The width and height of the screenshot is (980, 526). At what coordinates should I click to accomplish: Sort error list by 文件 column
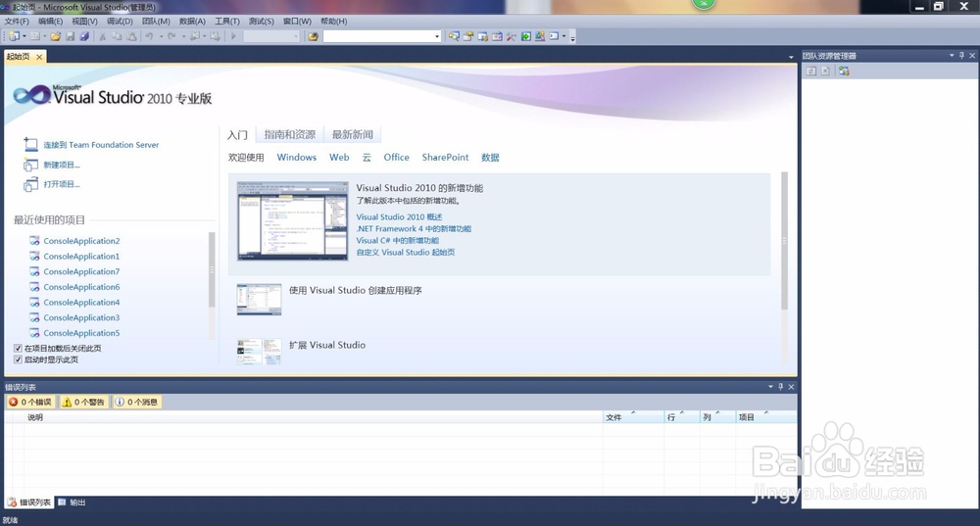click(x=632, y=416)
